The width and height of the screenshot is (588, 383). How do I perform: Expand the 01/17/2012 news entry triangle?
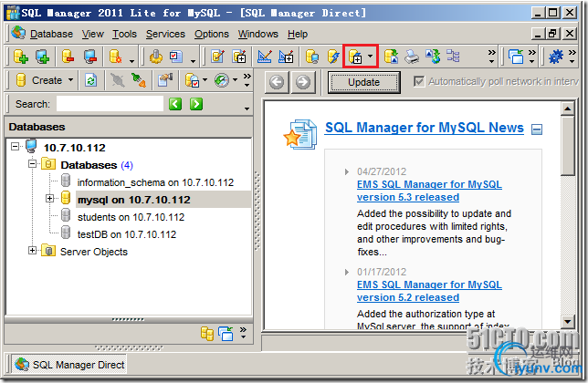tap(347, 272)
